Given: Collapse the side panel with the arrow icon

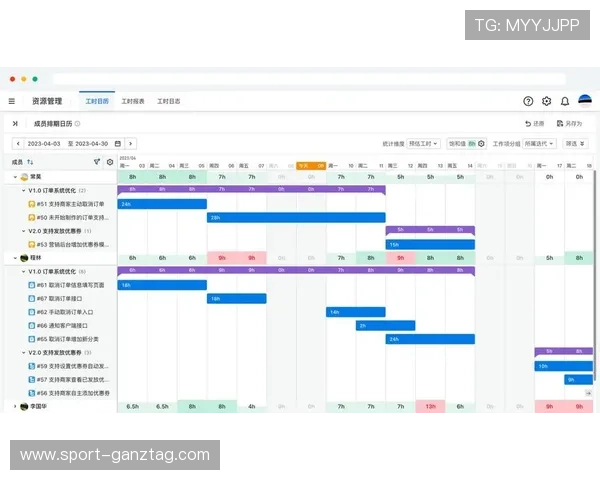Looking at the screenshot, I should click(x=15, y=124).
